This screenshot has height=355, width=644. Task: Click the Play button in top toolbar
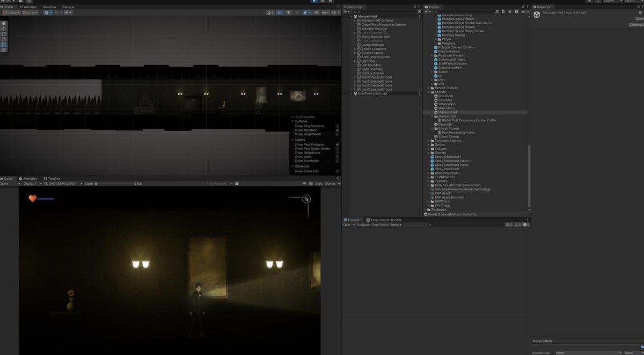click(x=314, y=1)
